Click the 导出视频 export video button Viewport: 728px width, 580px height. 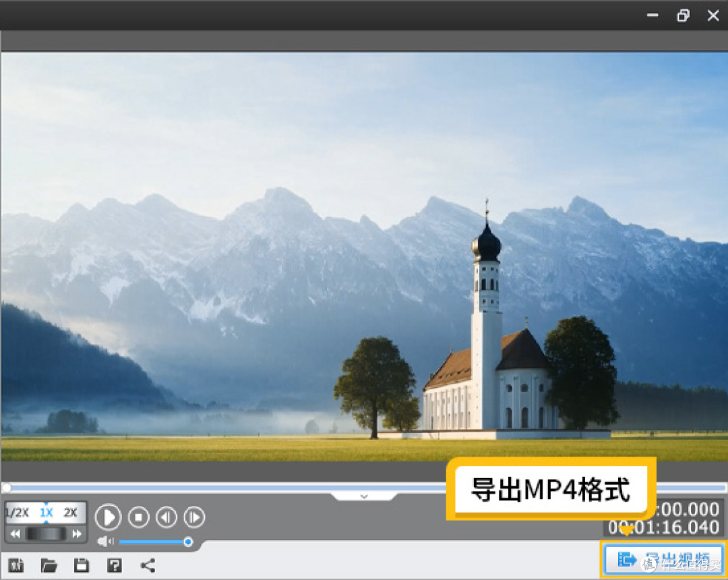click(x=663, y=559)
